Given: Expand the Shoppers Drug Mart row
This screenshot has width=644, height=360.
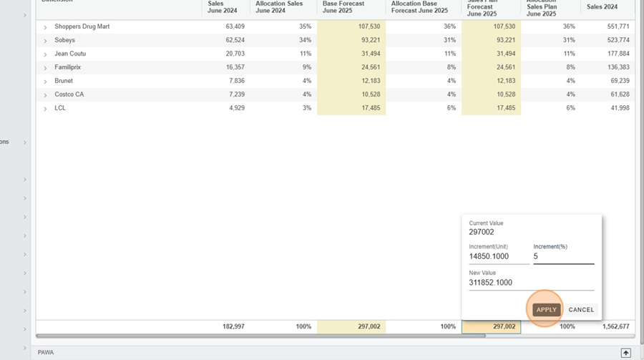Looking at the screenshot, I should [45, 27].
